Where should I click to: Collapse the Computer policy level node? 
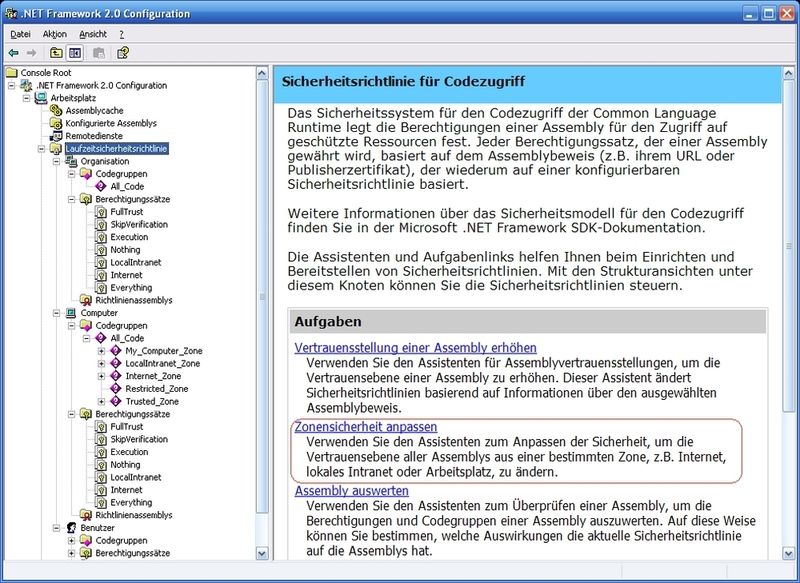pos(57,313)
